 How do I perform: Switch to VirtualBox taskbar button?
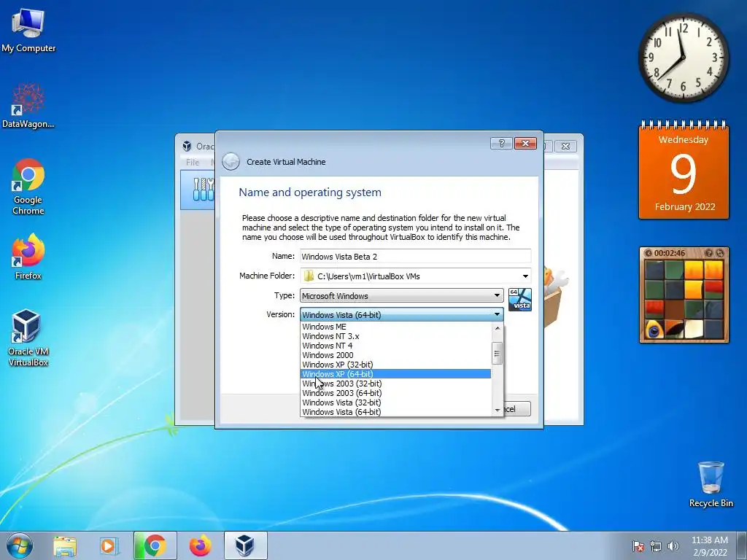point(245,545)
